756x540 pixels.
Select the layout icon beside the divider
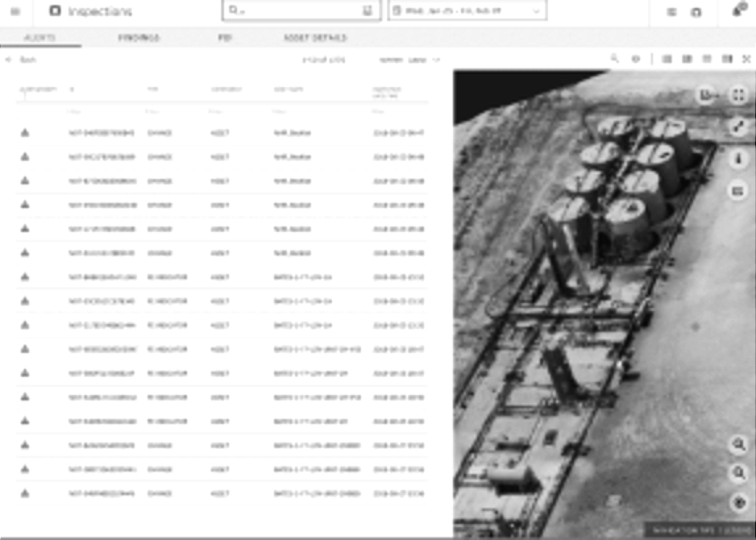667,59
